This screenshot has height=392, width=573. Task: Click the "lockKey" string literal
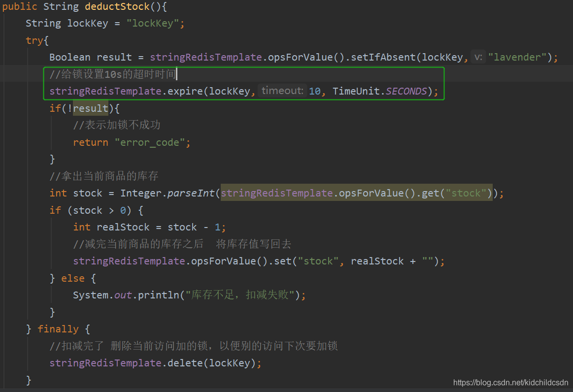[x=152, y=23]
